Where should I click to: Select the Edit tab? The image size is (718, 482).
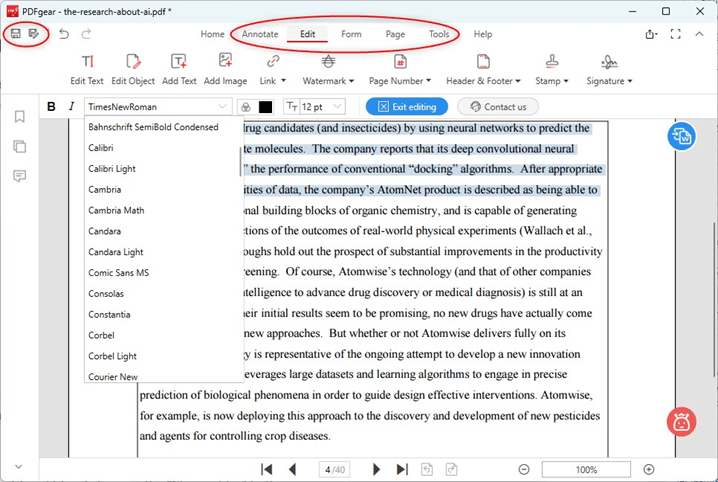(x=308, y=34)
